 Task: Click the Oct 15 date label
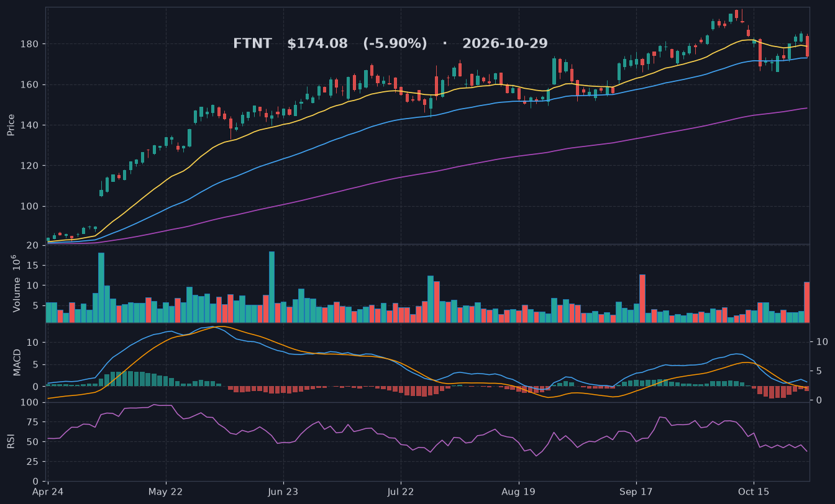(754, 492)
